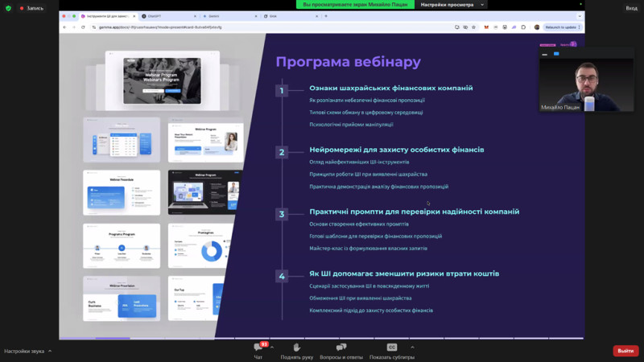The image size is (644, 362).
Task: Click the Gmail extension icon in browser
Action: [x=485, y=27]
